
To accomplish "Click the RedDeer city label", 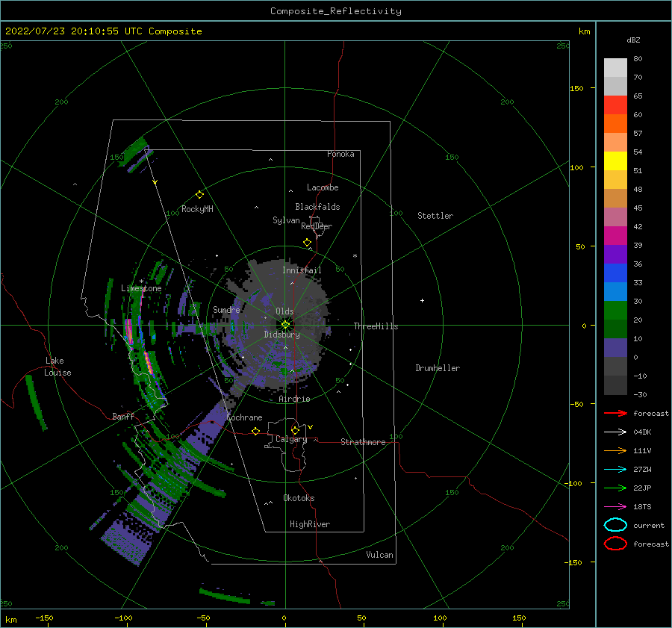I will [x=317, y=226].
